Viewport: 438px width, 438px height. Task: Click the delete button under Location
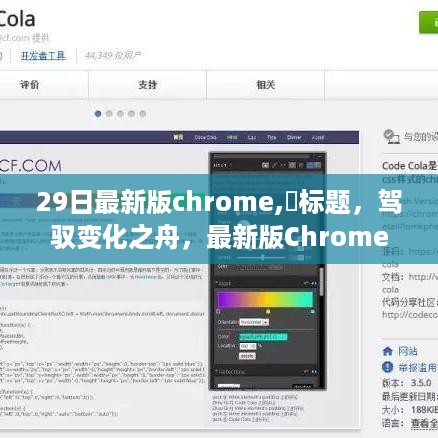click(x=247, y=356)
